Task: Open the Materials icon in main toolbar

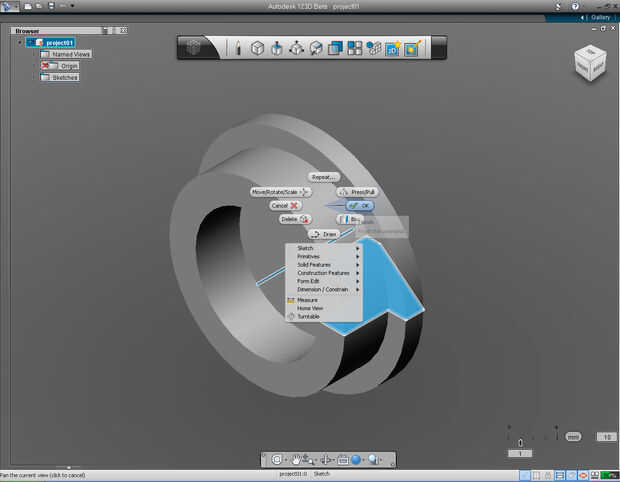Action: pos(412,48)
